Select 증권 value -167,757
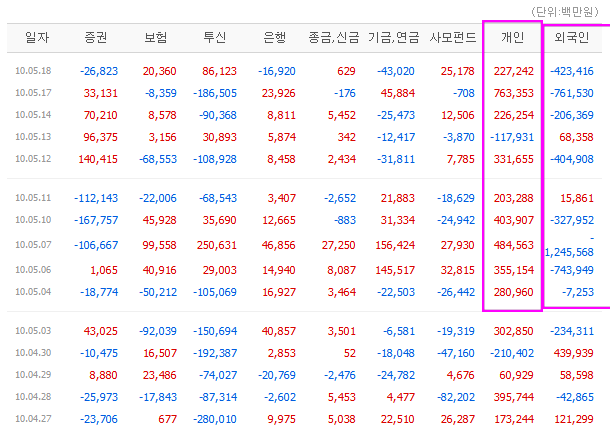 click(x=96, y=220)
